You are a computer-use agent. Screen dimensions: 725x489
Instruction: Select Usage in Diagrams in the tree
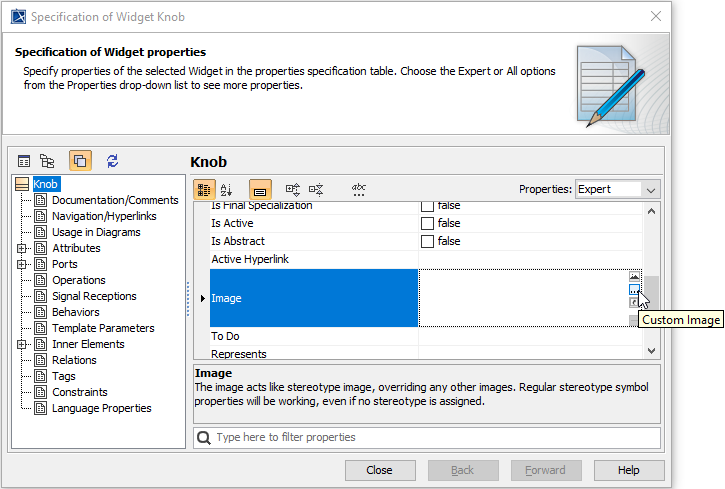96,232
